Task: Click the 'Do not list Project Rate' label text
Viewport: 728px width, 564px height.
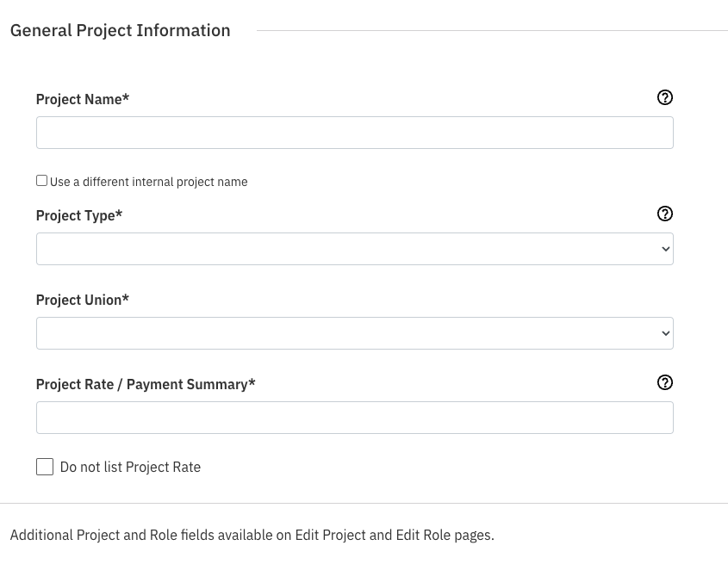Action: click(x=130, y=467)
